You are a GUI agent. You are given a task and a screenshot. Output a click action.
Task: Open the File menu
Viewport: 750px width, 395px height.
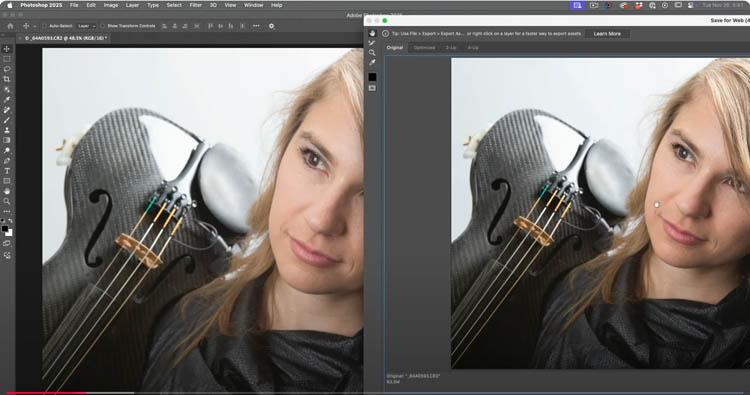point(74,5)
